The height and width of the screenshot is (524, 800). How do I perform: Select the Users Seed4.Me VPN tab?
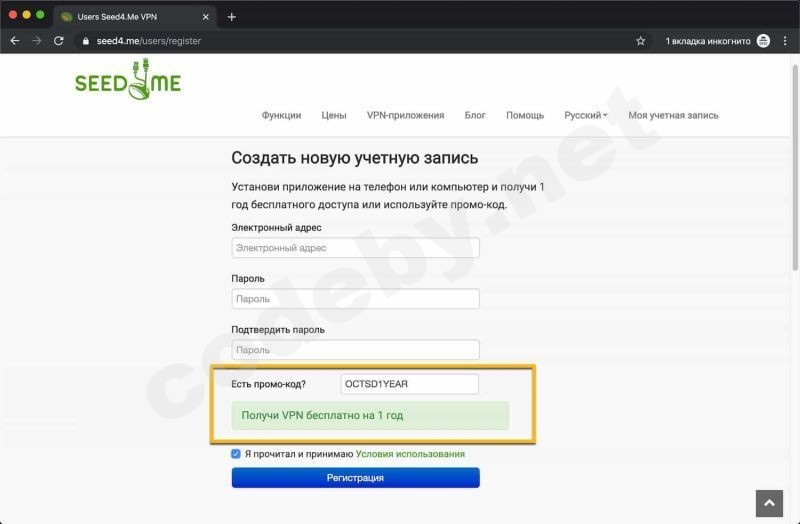pyautogui.click(x=135, y=17)
